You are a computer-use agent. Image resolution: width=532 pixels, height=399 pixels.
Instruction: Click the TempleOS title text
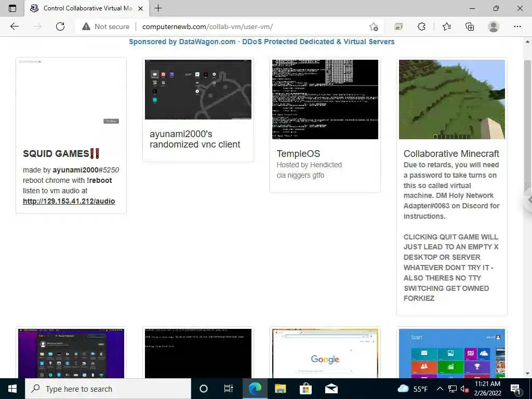click(x=298, y=154)
